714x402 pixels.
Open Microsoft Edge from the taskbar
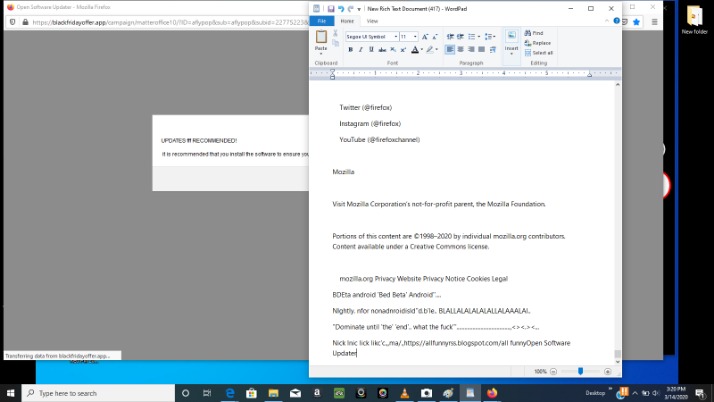[x=230, y=393]
